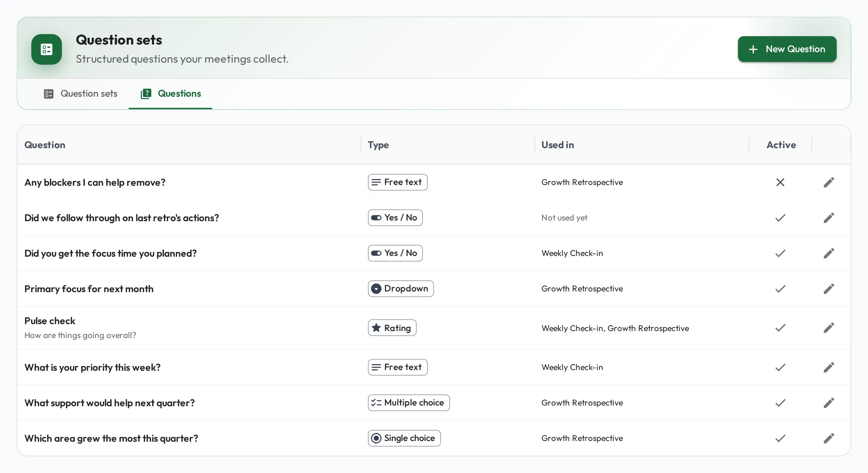Click 'Which area grew the most this quarter?' text
Viewport: 868px width, 473px height.
[x=111, y=438]
